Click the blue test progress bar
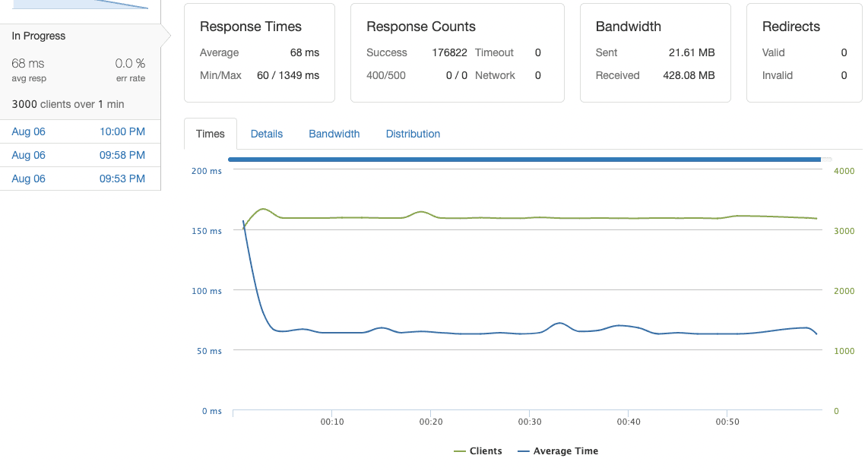 click(x=524, y=160)
